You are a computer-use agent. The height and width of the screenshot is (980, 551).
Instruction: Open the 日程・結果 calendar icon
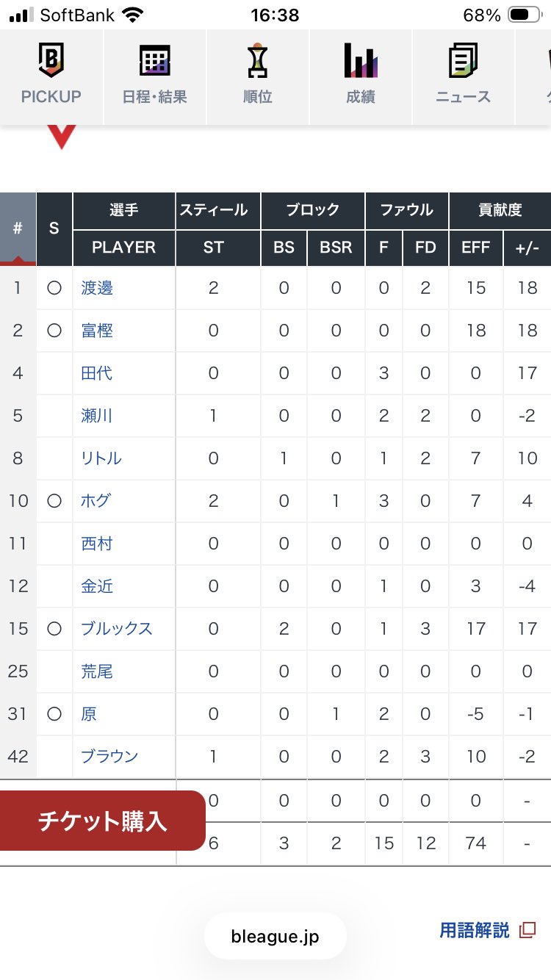tap(154, 62)
